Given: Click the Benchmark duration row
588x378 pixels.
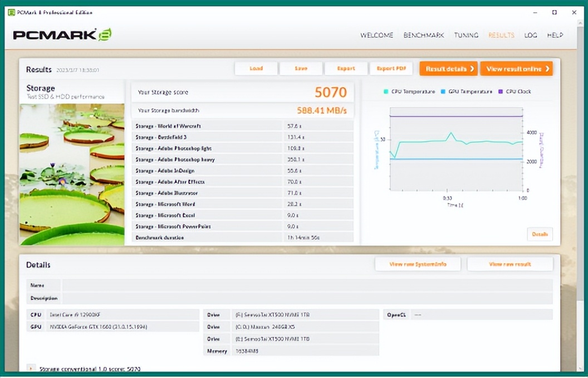Looking at the screenshot, I should coord(243,238).
